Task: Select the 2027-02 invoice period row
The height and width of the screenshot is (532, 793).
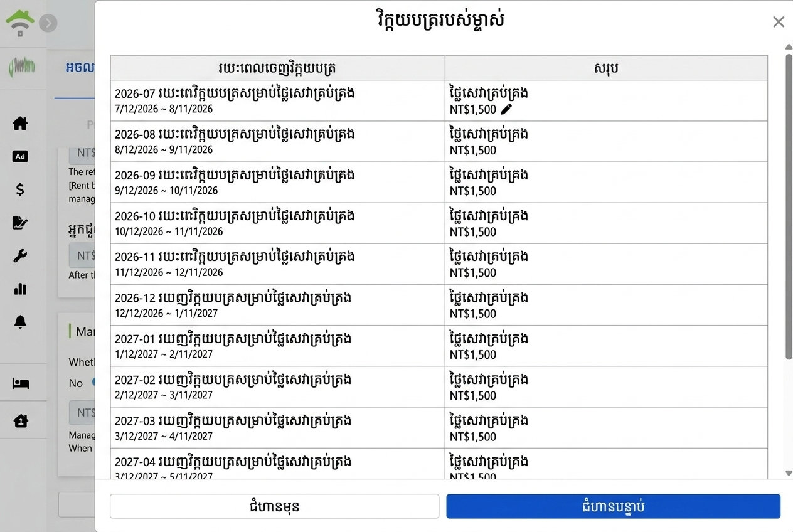Action: [x=439, y=386]
